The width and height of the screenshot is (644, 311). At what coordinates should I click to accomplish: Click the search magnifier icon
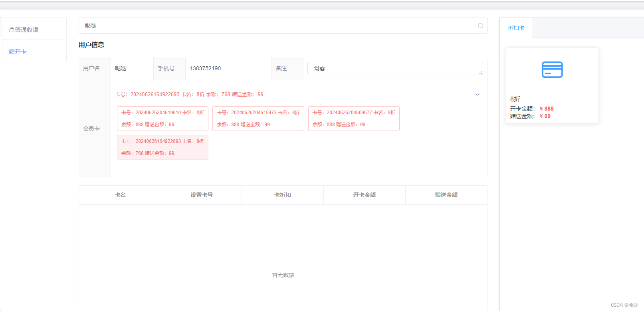tap(480, 26)
